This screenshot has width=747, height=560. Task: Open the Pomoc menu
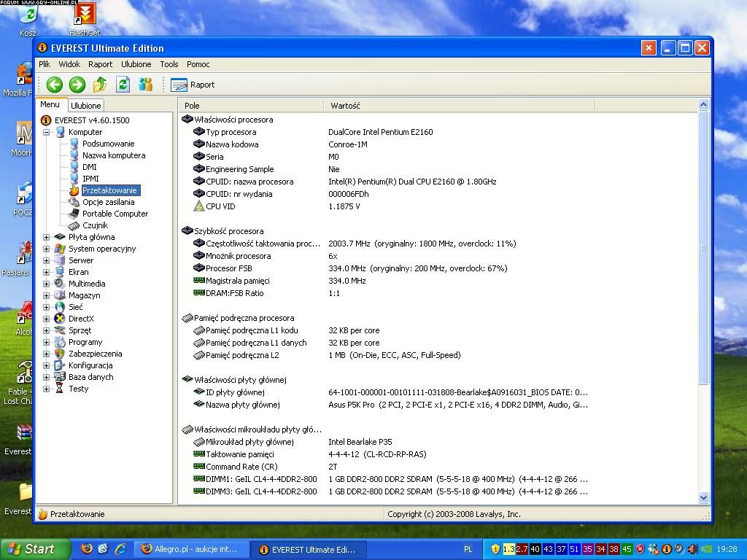198,64
